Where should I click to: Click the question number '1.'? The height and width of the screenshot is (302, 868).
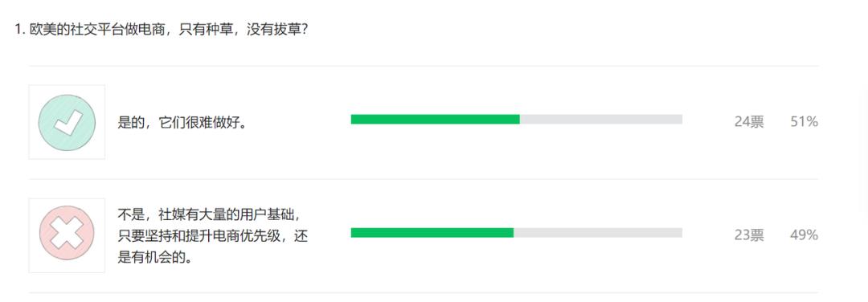[x=20, y=31]
